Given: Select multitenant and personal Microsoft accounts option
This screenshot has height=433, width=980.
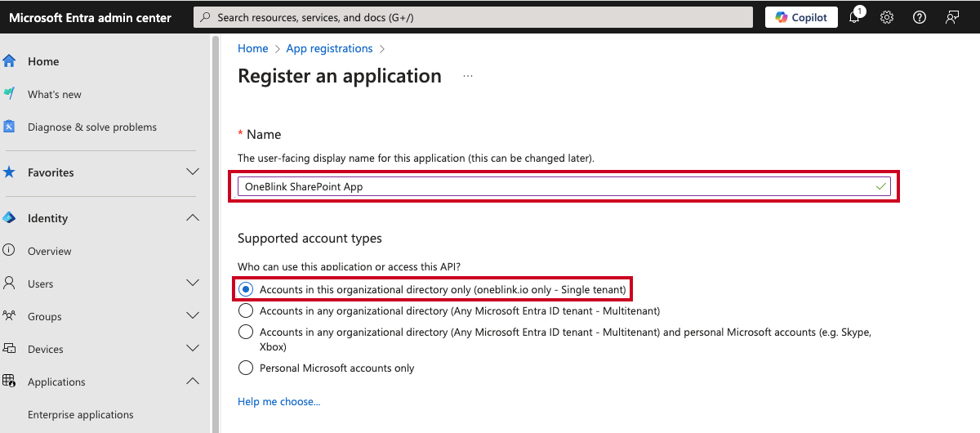Looking at the screenshot, I should tap(246, 332).
